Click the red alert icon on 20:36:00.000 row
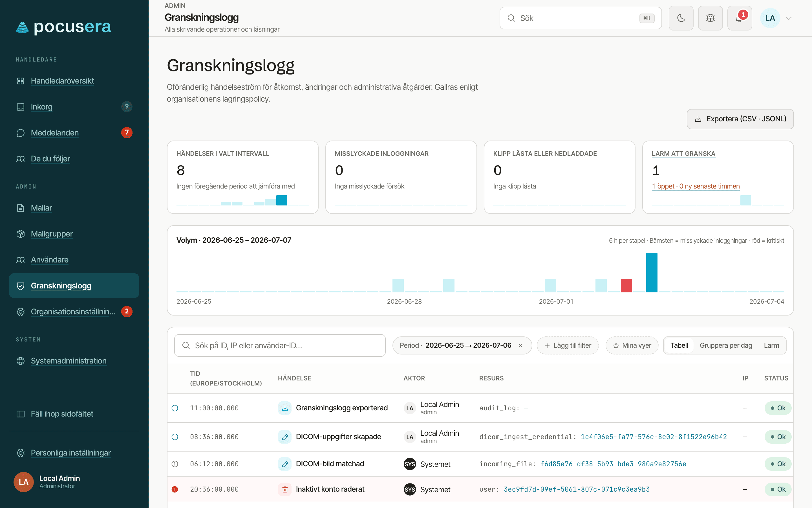Screen dimensions: 812x508 click(175, 489)
